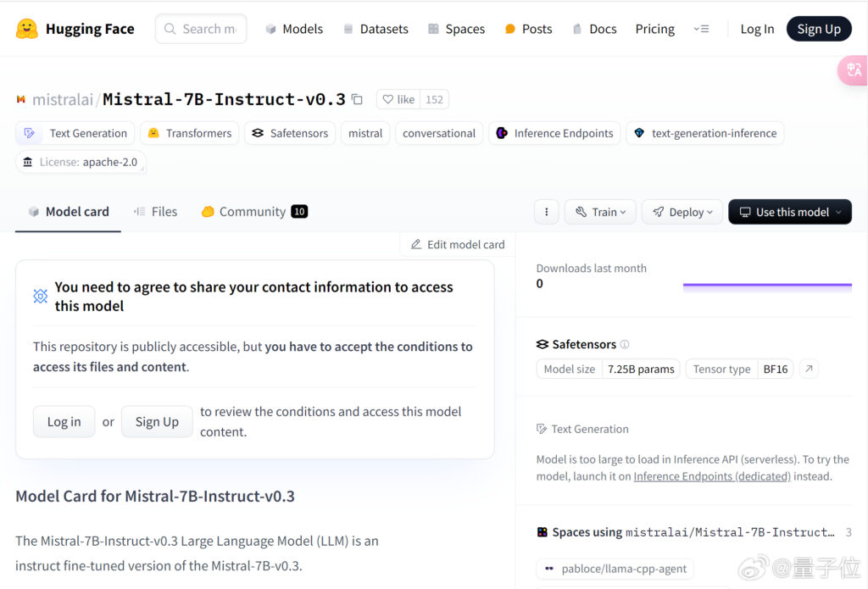Click the search magnifier icon

pos(170,29)
